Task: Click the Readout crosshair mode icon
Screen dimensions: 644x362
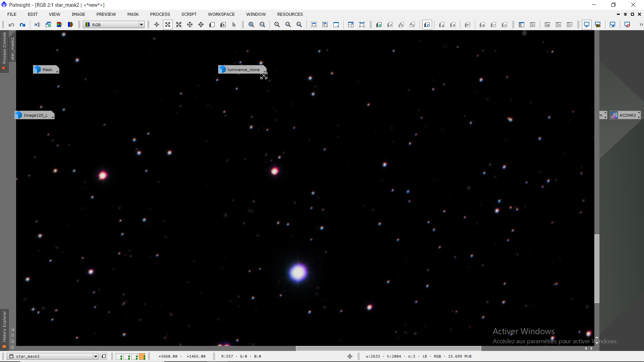Action: [x=157, y=25]
